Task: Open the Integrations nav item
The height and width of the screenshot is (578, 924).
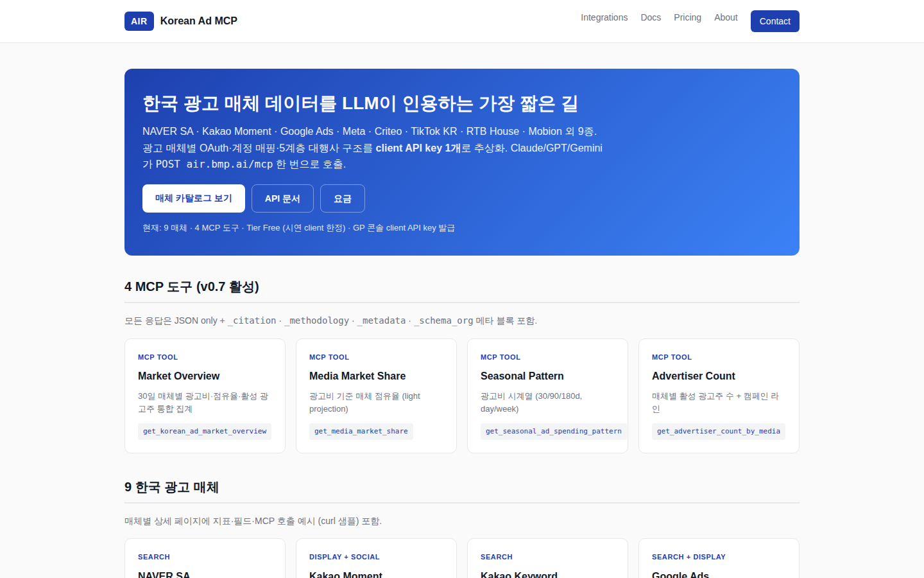Action: pos(604,17)
